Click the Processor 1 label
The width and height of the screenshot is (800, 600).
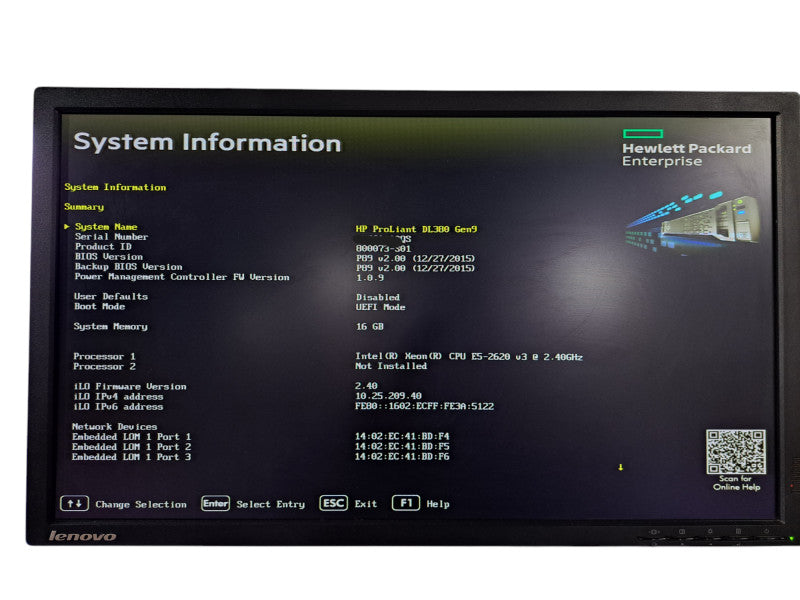point(104,357)
